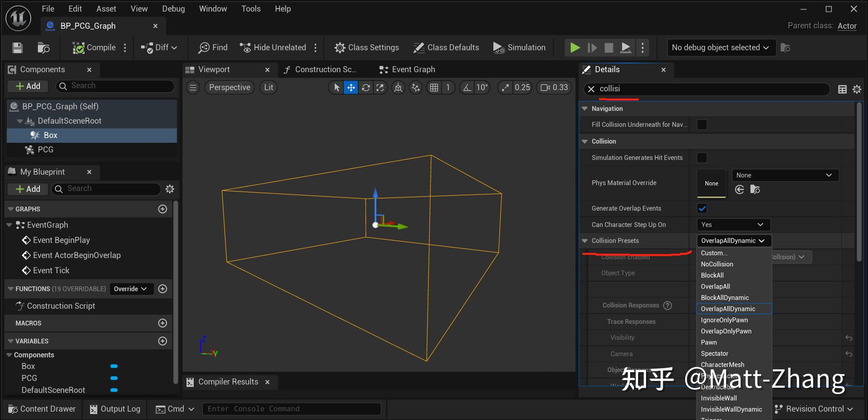Select the rotate tool in viewport toolbar
Image resolution: width=868 pixels, height=420 pixels.
point(365,87)
